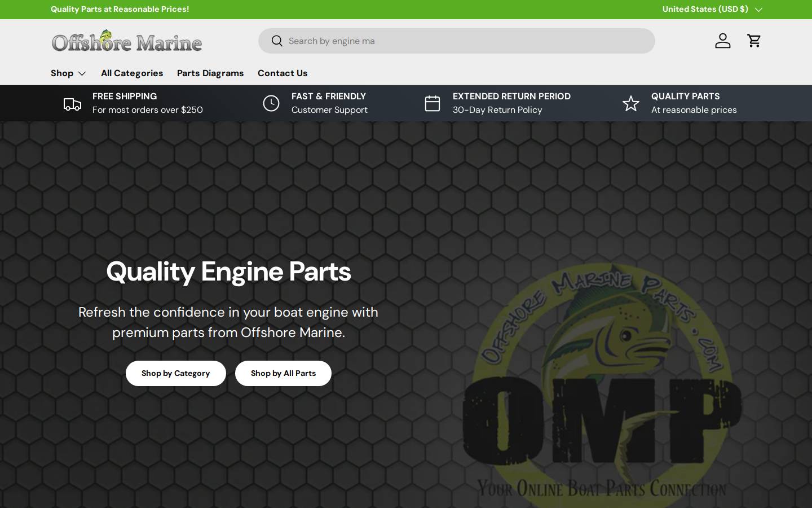Click the star icon for quality parts
Screen dimensions: 812x508
(631, 103)
